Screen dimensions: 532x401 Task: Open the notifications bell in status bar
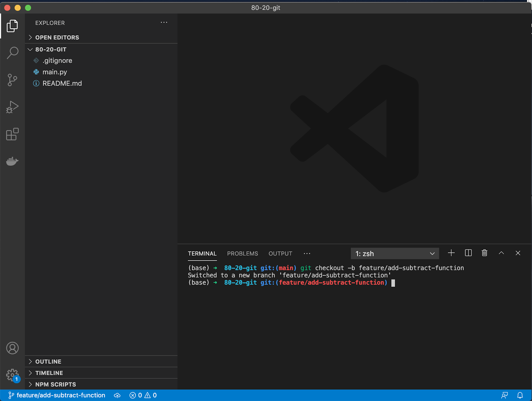[520, 395]
